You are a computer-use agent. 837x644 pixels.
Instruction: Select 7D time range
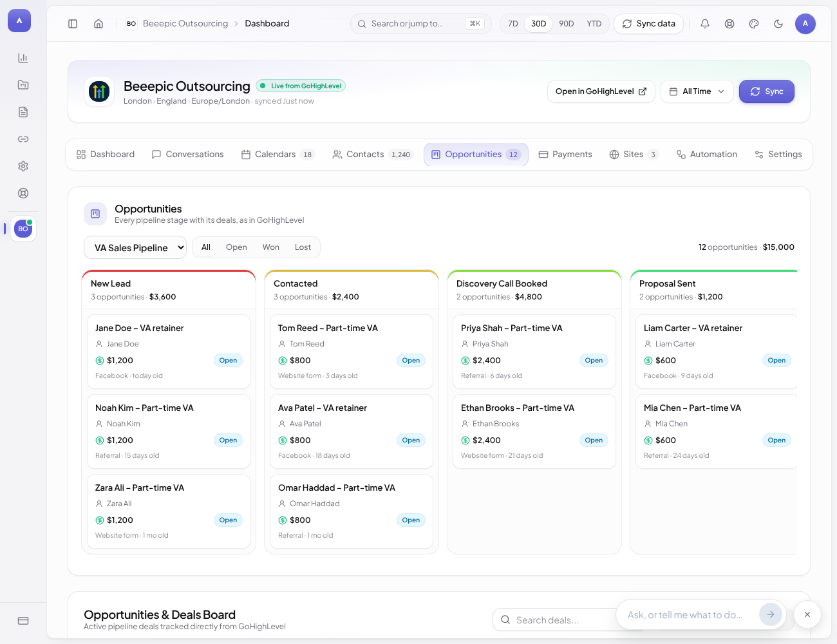[x=513, y=24]
